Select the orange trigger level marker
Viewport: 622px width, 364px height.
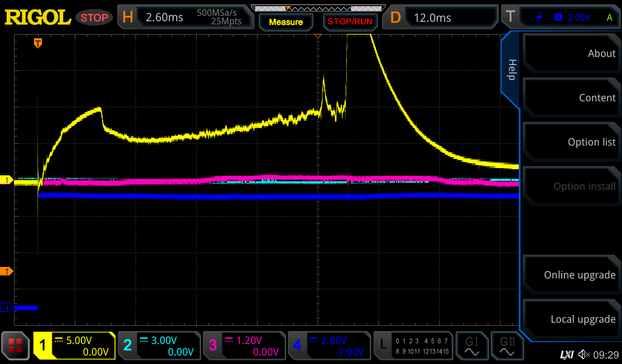(7, 271)
